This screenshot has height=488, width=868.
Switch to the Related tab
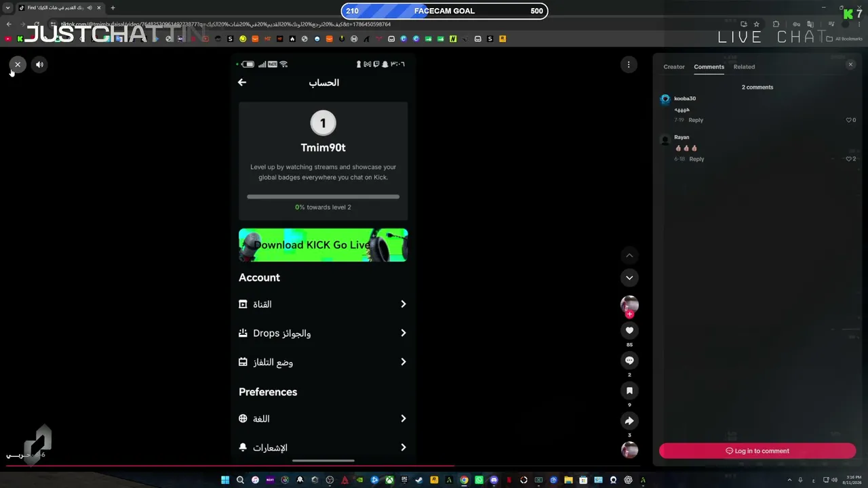[744, 66]
